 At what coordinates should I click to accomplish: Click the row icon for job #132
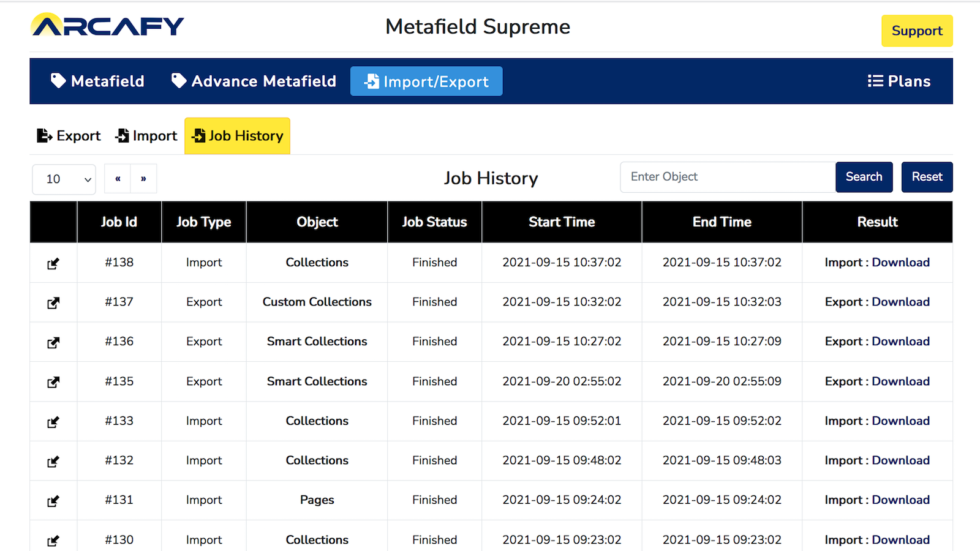tap(53, 461)
